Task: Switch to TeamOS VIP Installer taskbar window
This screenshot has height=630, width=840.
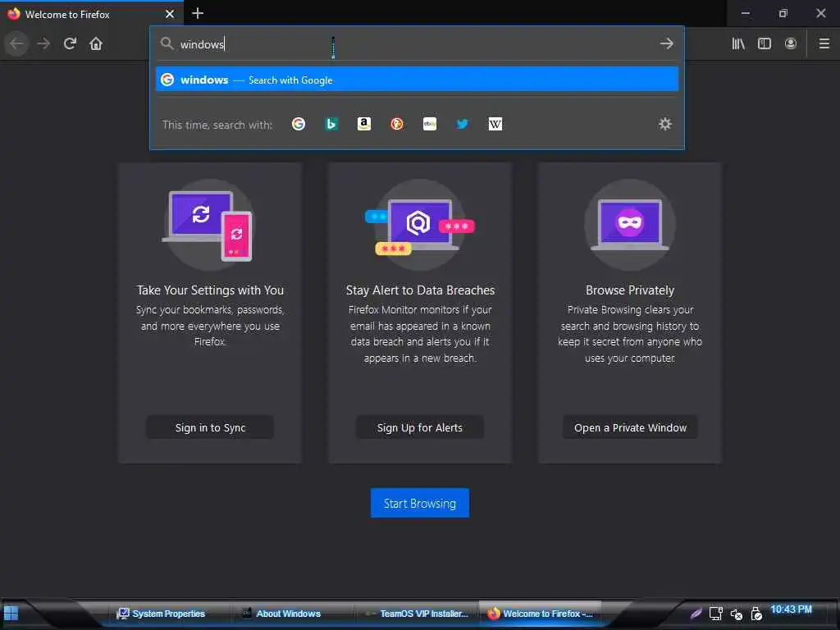Action: click(x=417, y=614)
